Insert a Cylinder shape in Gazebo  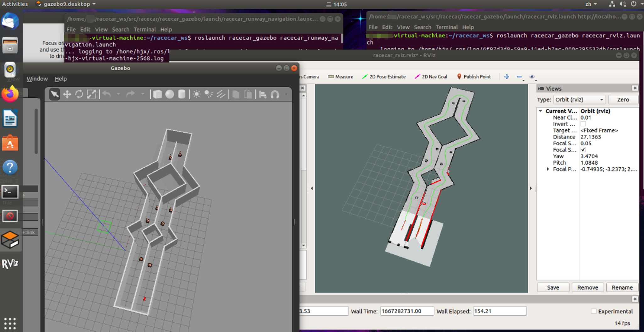[x=182, y=94]
